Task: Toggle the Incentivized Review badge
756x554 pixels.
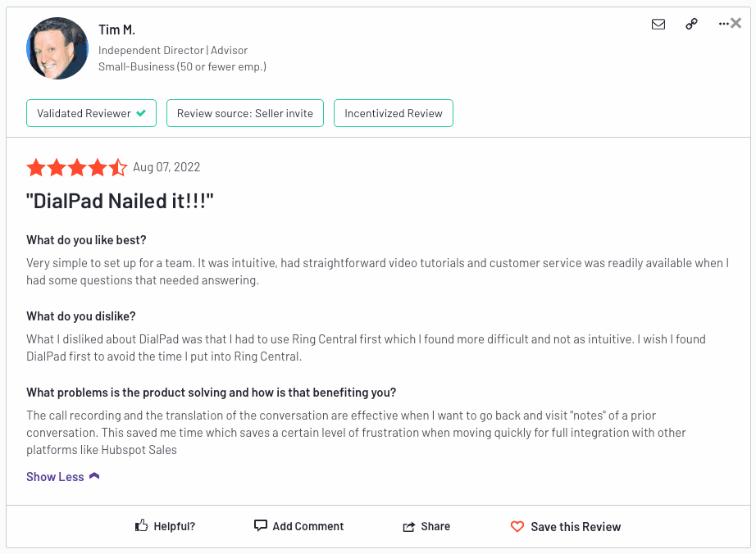Action: point(393,113)
